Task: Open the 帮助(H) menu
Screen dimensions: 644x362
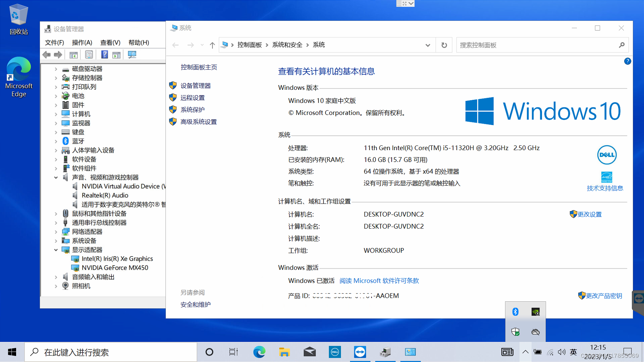Action: pos(139,42)
